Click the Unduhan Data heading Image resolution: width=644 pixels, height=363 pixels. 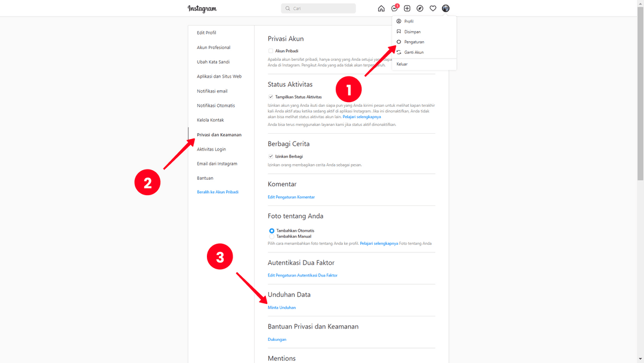[x=289, y=294]
